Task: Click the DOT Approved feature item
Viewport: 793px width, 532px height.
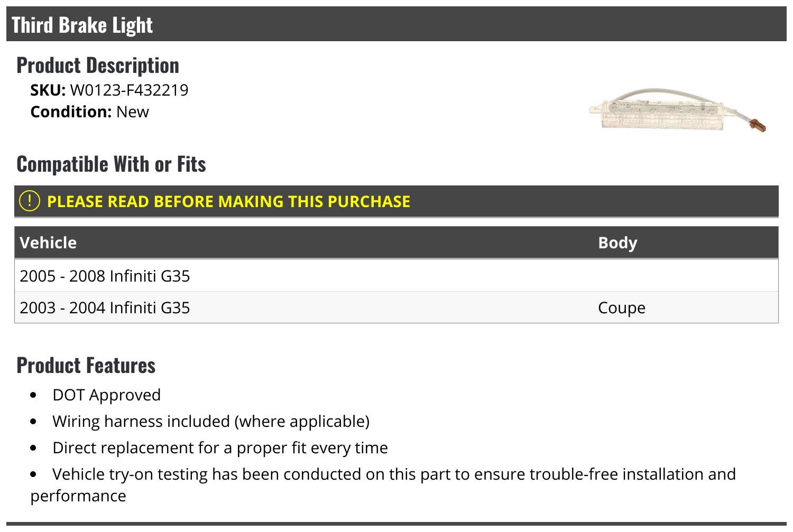Action: 106,395
